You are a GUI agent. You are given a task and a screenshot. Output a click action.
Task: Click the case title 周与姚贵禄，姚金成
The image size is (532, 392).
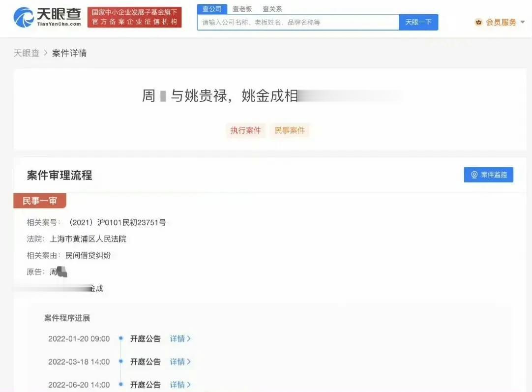[220, 96]
